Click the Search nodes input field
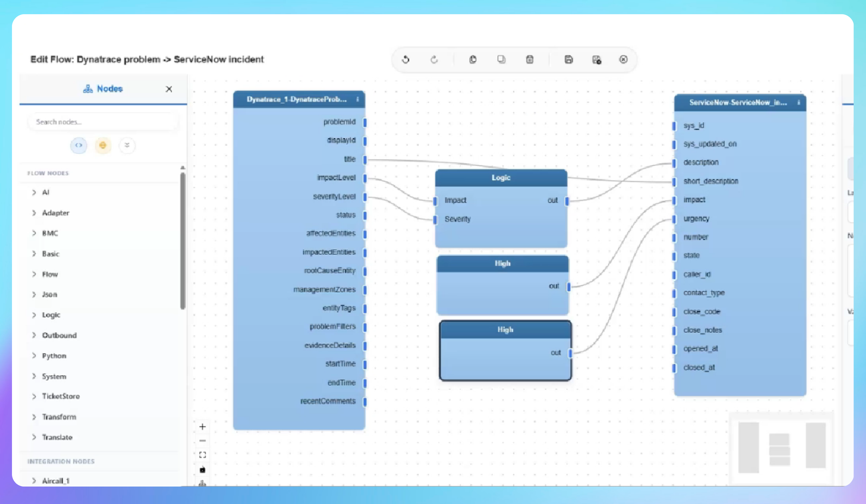This screenshot has width=866, height=504. point(103,122)
